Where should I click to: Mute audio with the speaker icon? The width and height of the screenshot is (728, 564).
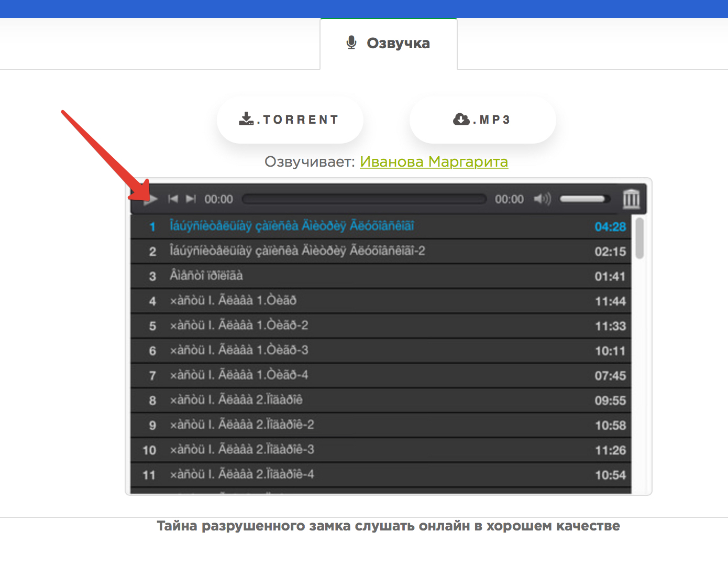[x=542, y=199]
